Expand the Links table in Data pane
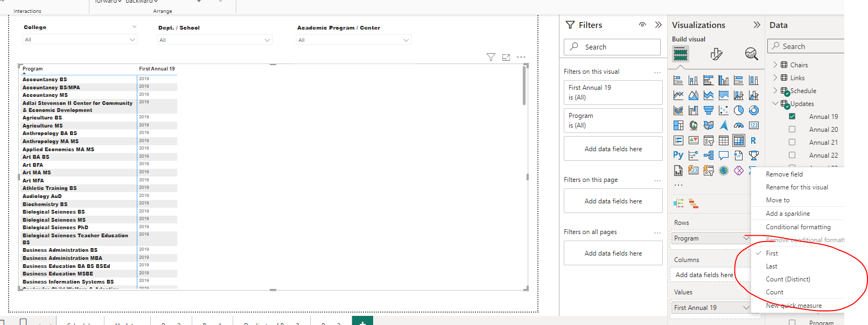This screenshot has height=325, width=868. point(775,77)
